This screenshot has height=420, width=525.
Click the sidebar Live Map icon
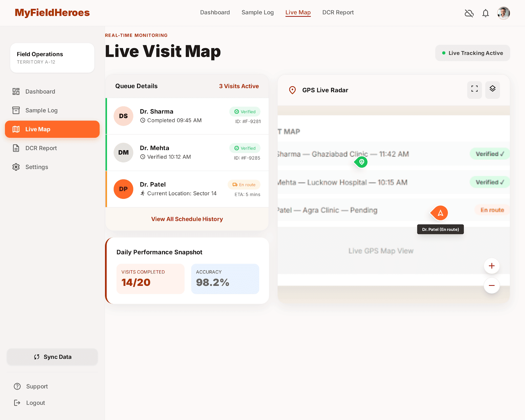coord(16,129)
